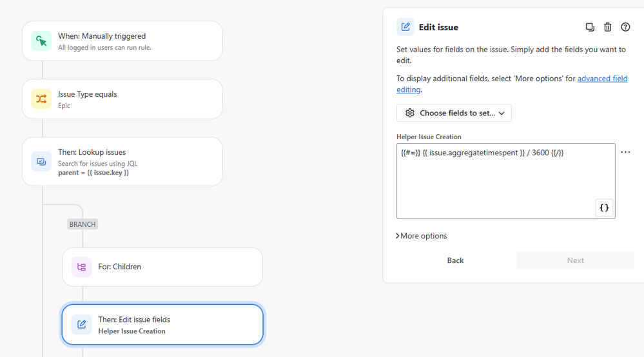This screenshot has width=644, height=357.
Task: Click the manual trigger cursor icon
Action: 41,41
